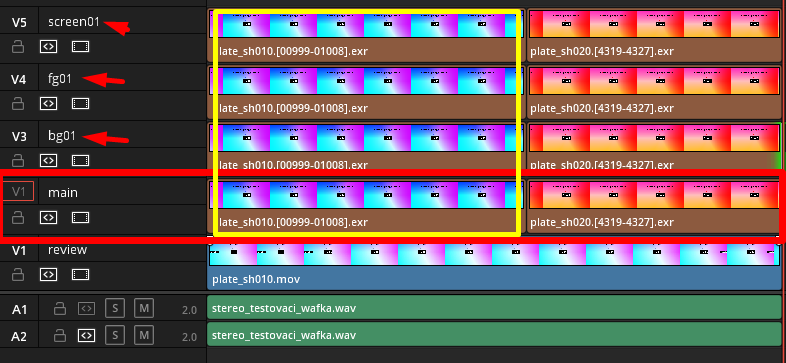The image size is (786, 363).
Task: Mute the A2 audio track
Action: pos(144,334)
